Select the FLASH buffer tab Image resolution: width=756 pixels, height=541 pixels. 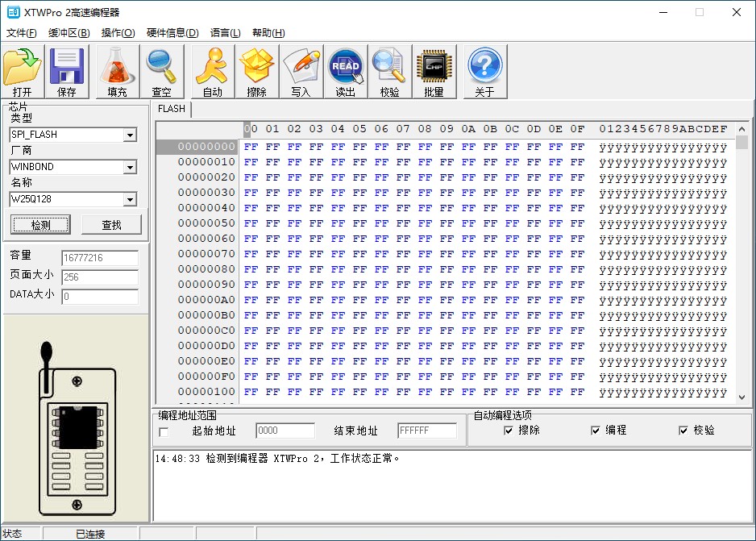pyautogui.click(x=171, y=109)
